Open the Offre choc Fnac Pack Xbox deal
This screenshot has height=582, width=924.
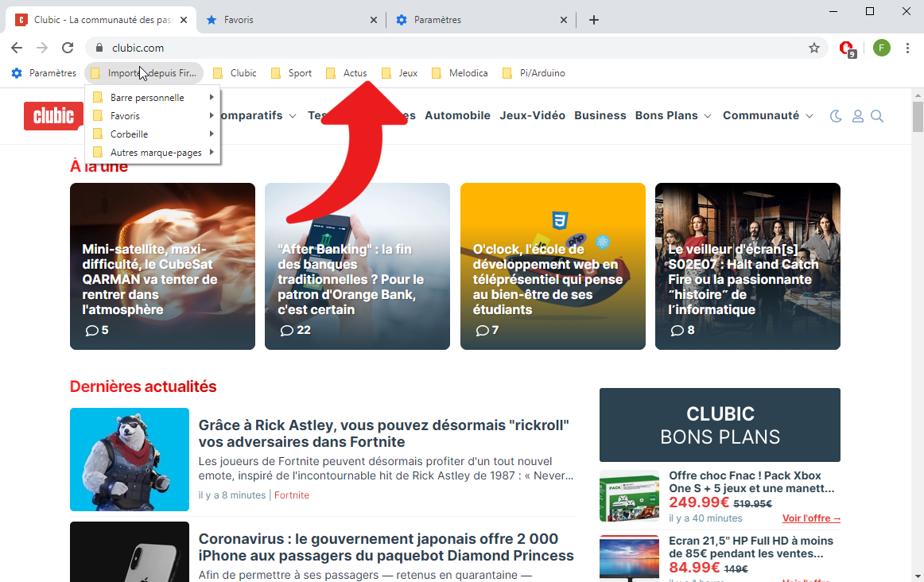751,482
